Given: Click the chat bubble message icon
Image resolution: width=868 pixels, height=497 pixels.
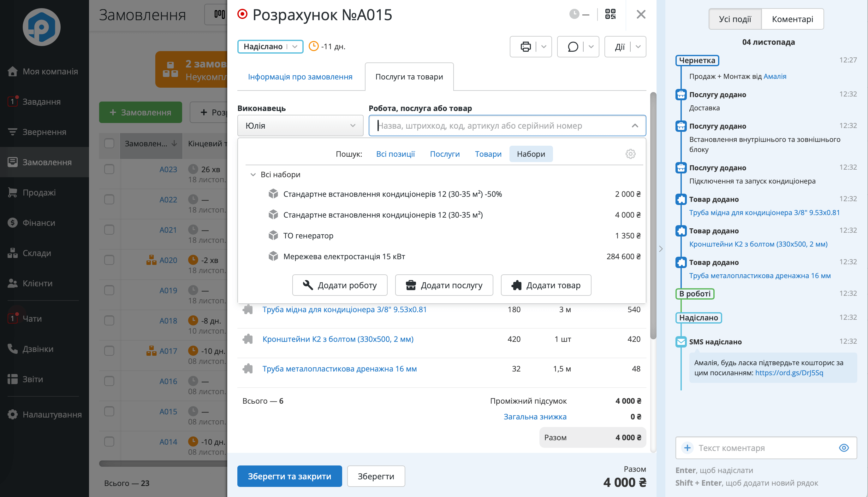Looking at the screenshot, I should point(573,47).
